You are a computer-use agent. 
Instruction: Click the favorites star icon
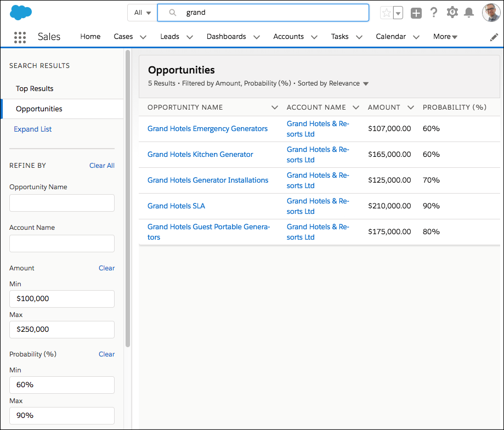point(386,13)
